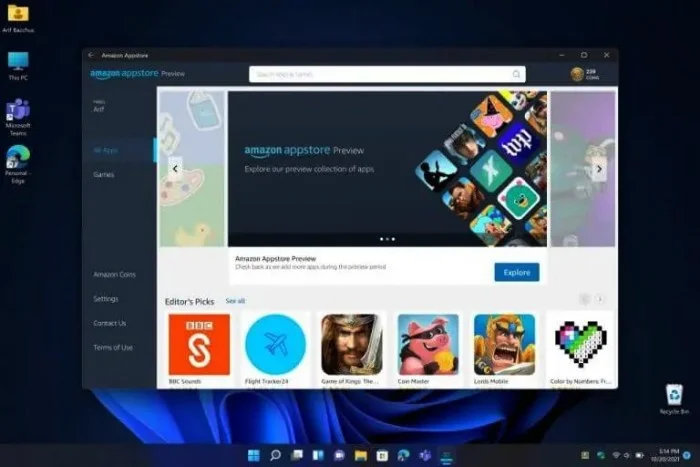Click the Amazon Coins balance icon
Screen dimensions: 700x467
[x=577, y=74]
